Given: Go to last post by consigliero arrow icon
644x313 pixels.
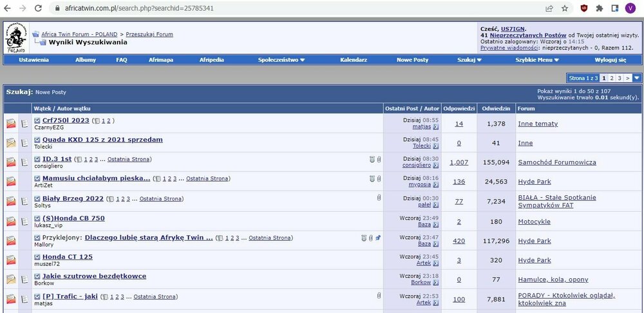Looking at the screenshot, I should [x=435, y=165].
